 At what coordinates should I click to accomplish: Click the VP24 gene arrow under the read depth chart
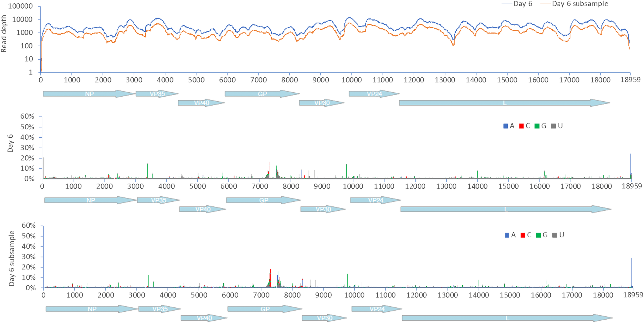coord(374,94)
